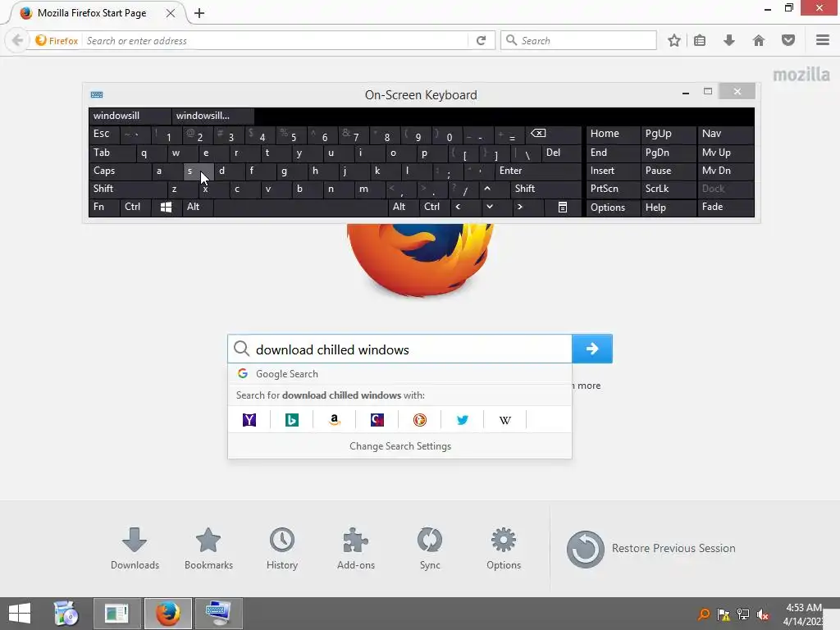Click the Home key on keyboard
This screenshot has width=840, height=630.
coord(614,134)
